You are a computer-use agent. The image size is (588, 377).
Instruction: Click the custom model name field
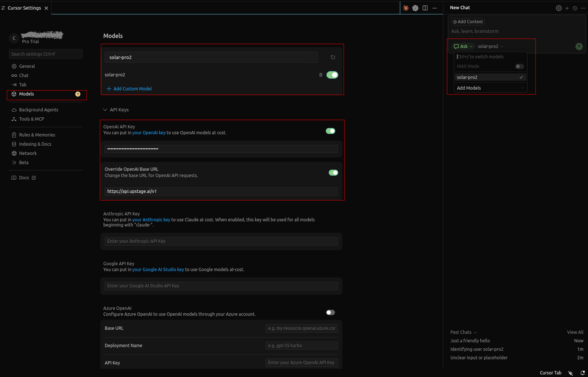click(211, 57)
